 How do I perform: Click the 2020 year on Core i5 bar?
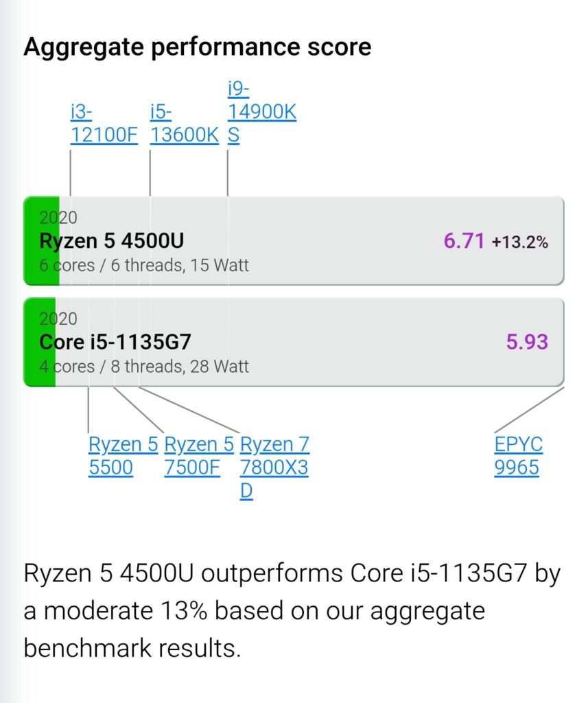point(58,319)
